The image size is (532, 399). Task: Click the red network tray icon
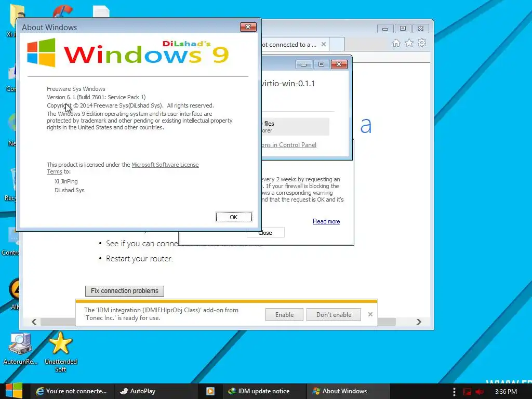[467, 392]
